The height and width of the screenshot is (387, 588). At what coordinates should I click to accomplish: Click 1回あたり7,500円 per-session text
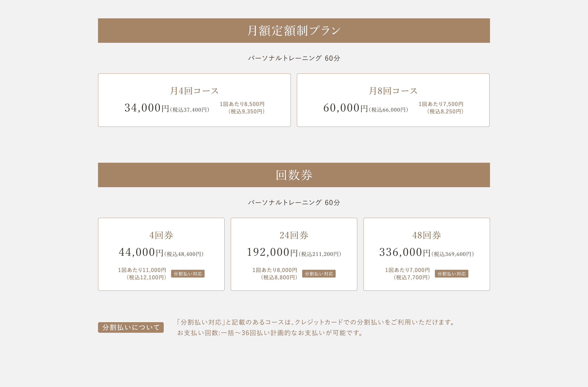(441, 104)
